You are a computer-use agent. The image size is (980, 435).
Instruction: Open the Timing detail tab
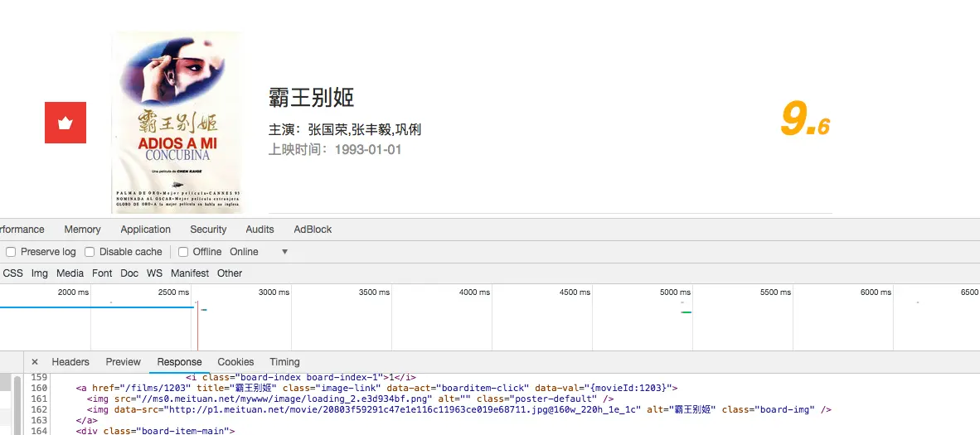pyautogui.click(x=285, y=362)
